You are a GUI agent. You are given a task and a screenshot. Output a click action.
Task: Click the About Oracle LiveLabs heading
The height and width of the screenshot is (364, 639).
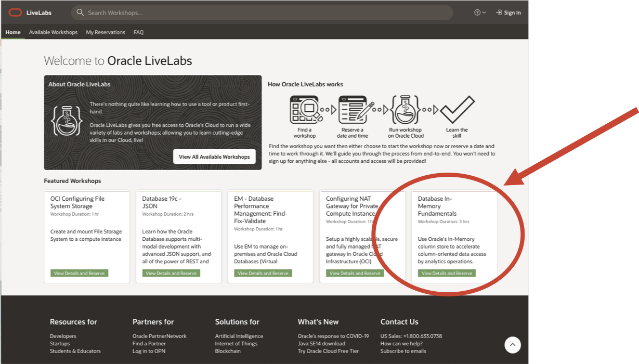click(80, 84)
